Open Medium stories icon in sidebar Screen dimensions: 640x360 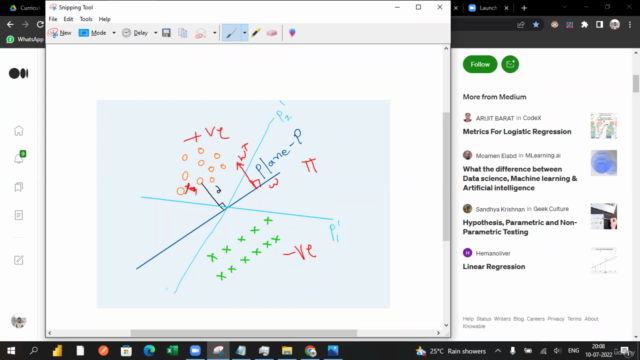coord(19,215)
